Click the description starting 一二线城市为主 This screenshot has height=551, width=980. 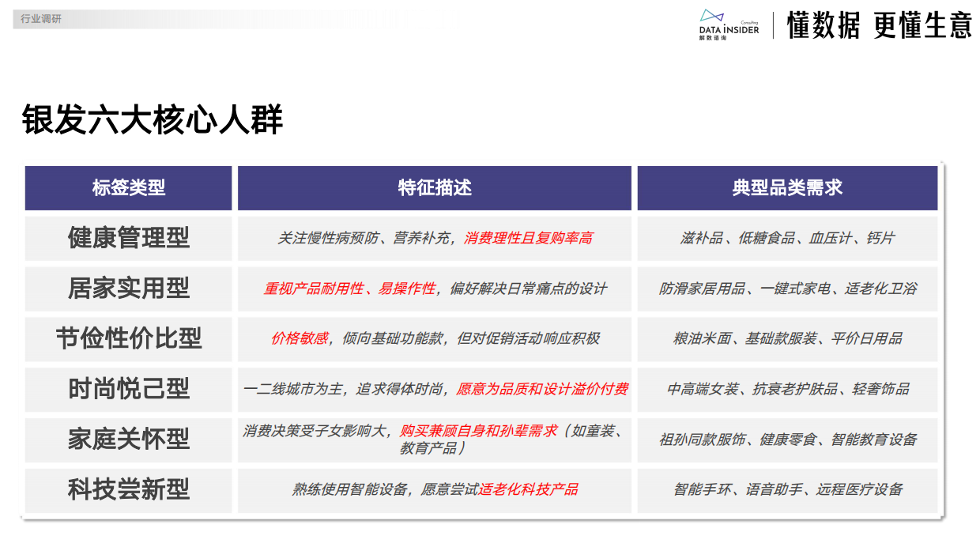coord(435,389)
